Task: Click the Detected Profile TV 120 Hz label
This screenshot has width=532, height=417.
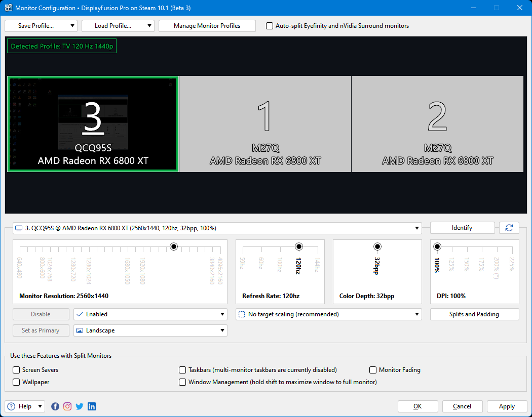Action: point(62,46)
